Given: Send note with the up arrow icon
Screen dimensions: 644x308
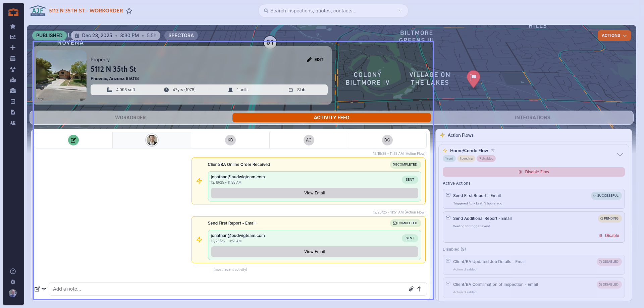Looking at the screenshot, I should click(419, 289).
